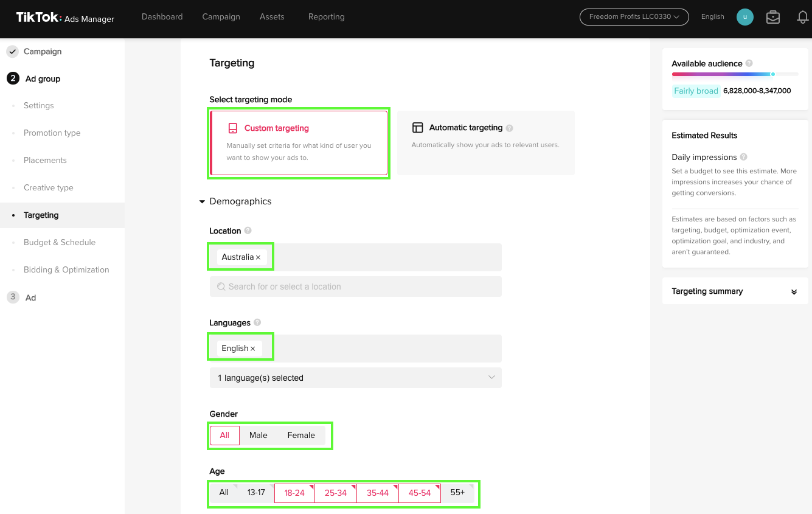Click the Custom targeting tablet icon
This screenshot has width=812, height=514.
[x=233, y=128]
